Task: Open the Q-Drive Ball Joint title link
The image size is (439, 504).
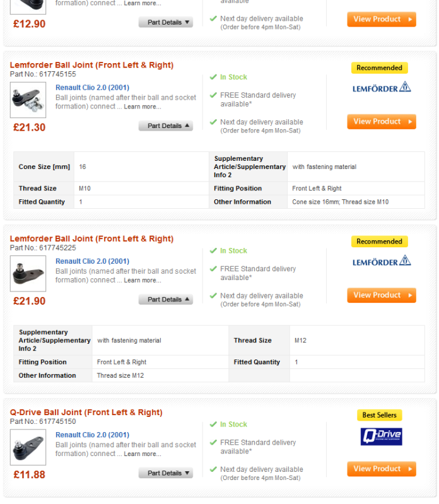Action: [86, 413]
